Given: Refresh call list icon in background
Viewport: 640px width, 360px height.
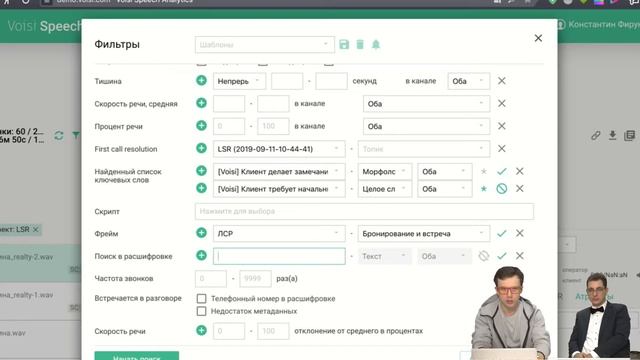Looking at the screenshot, I should [59, 136].
